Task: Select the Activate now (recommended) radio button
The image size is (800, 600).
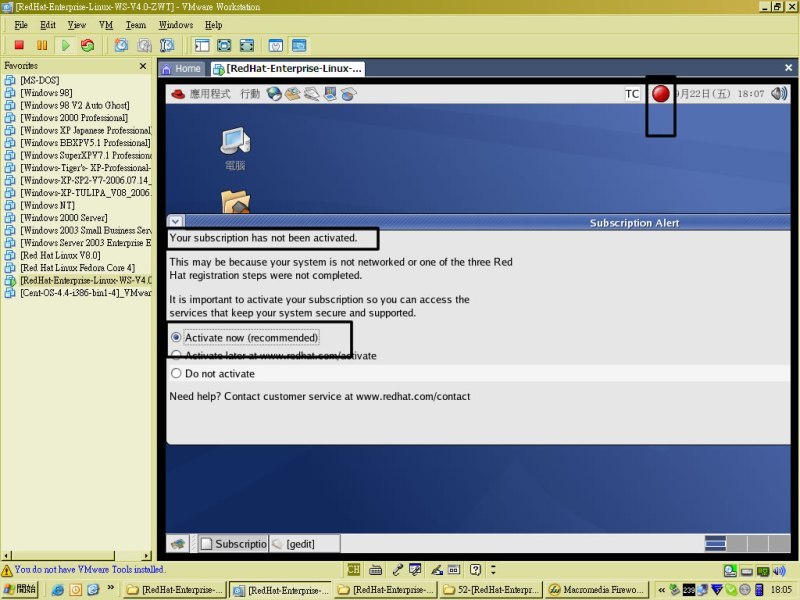Action: point(176,337)
